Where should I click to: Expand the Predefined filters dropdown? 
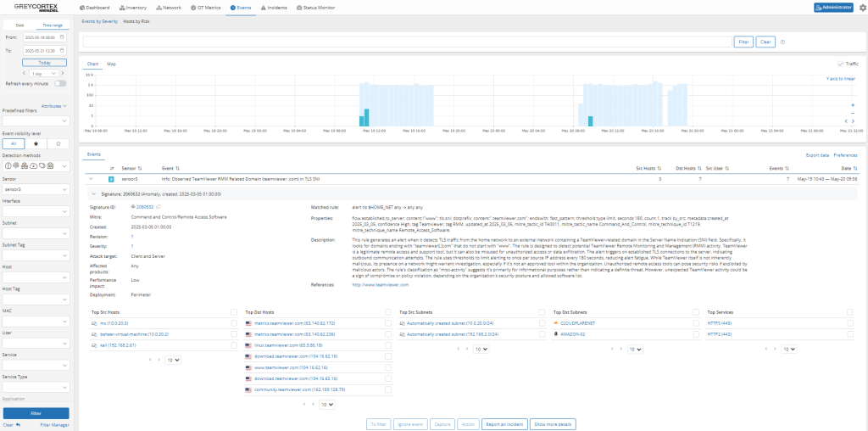click(36, 121)
